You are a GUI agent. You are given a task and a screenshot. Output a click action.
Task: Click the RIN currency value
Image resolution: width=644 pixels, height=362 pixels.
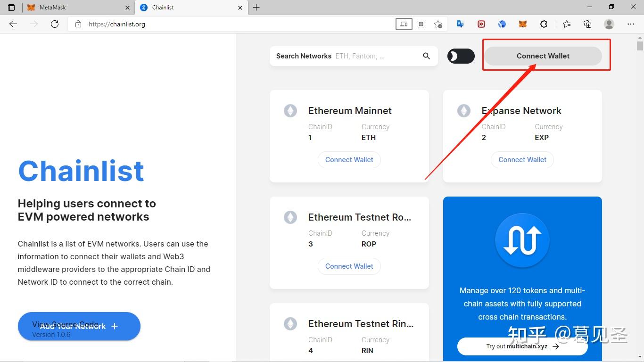(x=367, y=351)
